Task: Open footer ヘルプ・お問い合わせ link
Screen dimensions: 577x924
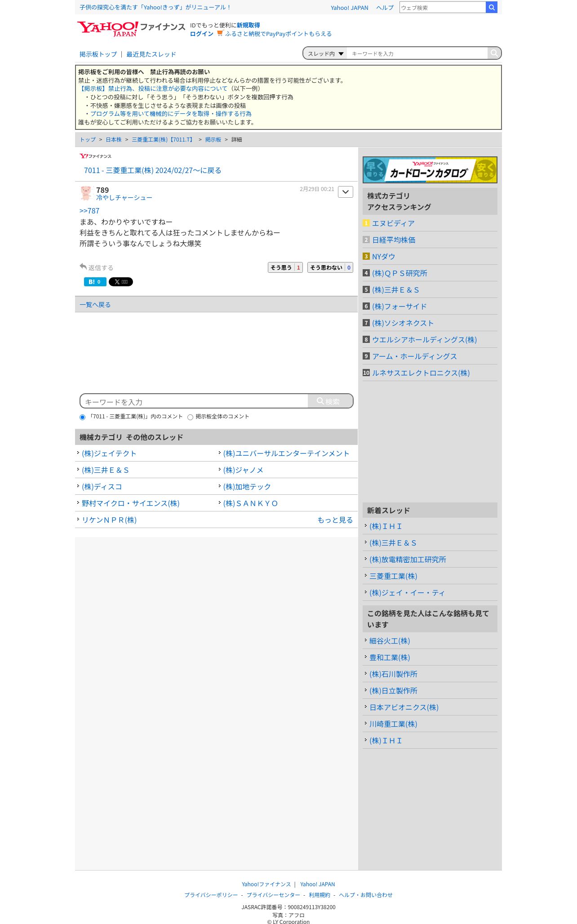Action: pyautogui.click(x=365, y=895)
